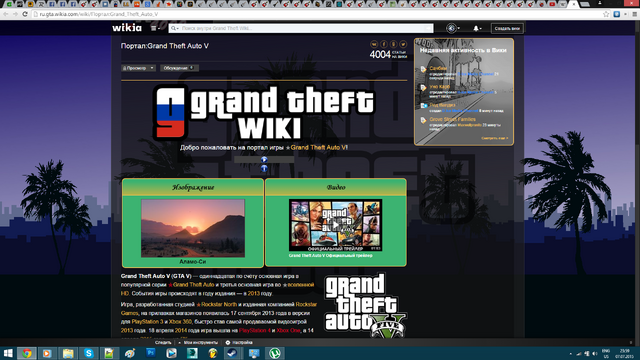Click the wiki search input field
The width and height of the screenshot is (640, 360).
[x=301, y=28]
